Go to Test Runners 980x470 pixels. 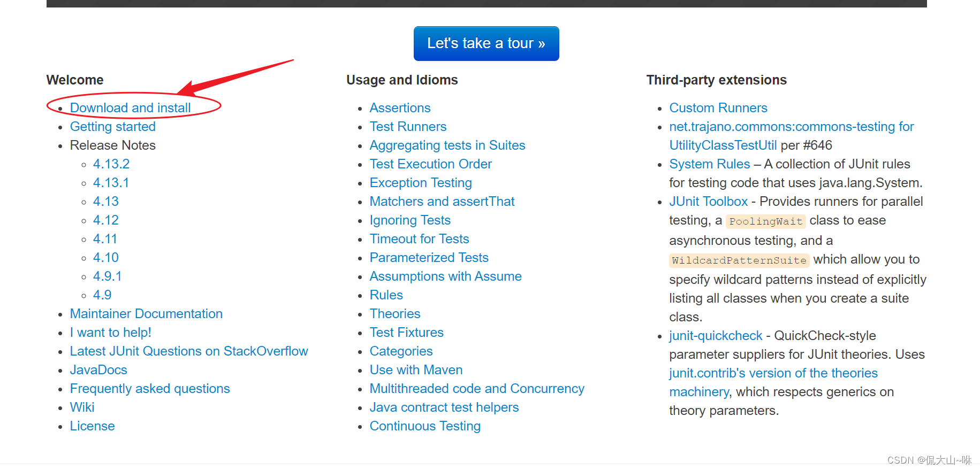(x=408, y=127)
